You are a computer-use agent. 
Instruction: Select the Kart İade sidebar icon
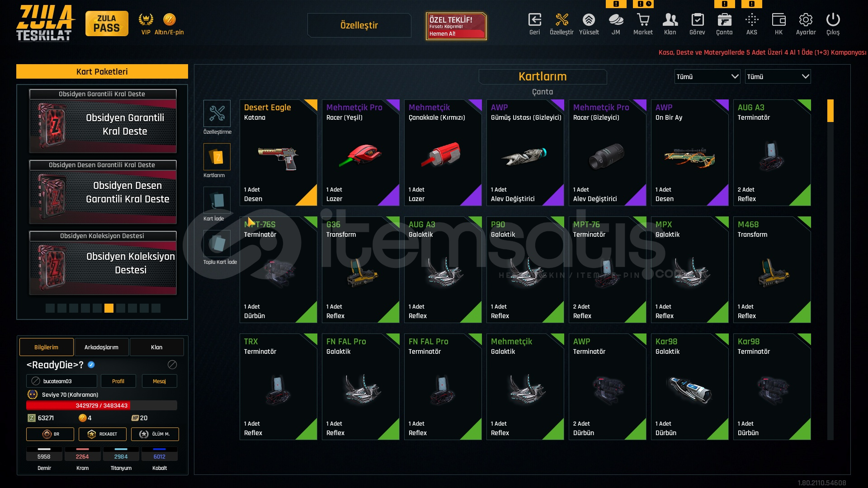pyautogui.click(x=217, y=200)
